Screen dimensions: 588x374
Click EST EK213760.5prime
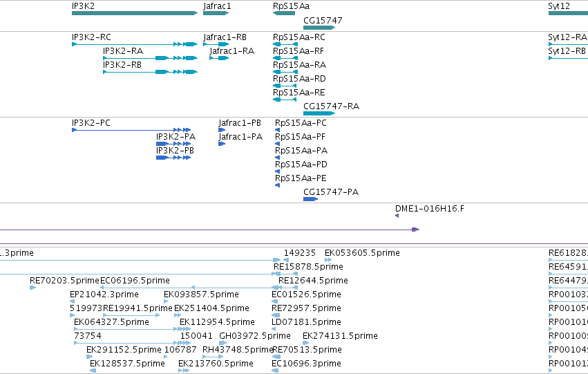(x=184, y=371)
